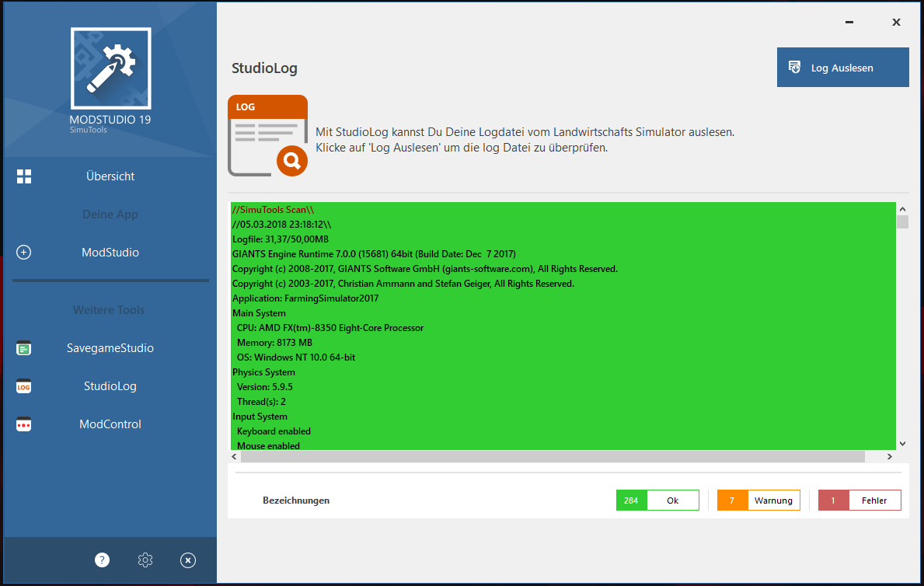
Task: Select SavegameStudio label in sidebar
Action: (x=110, y=348)
